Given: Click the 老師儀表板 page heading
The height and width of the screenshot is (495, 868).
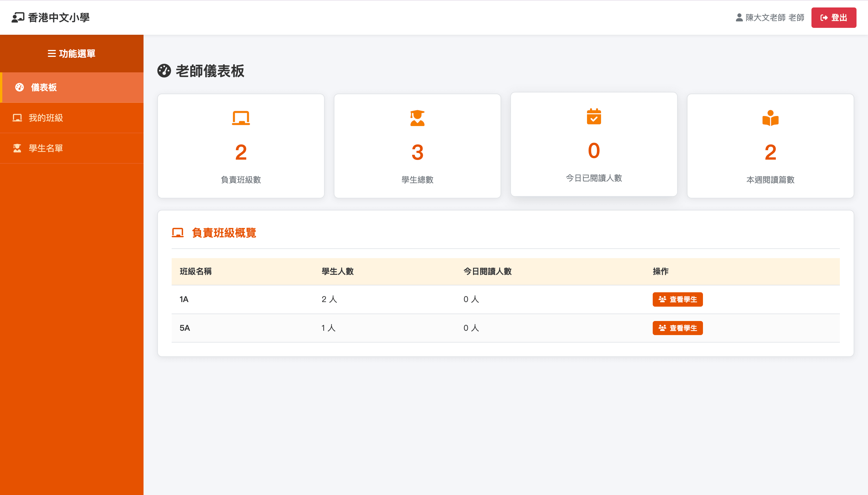Looking at the screenshot, I should coord(210,71).
